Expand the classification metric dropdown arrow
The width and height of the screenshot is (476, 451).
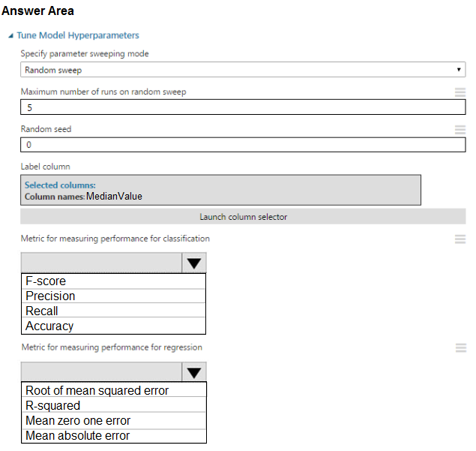(x=193, y=263)
